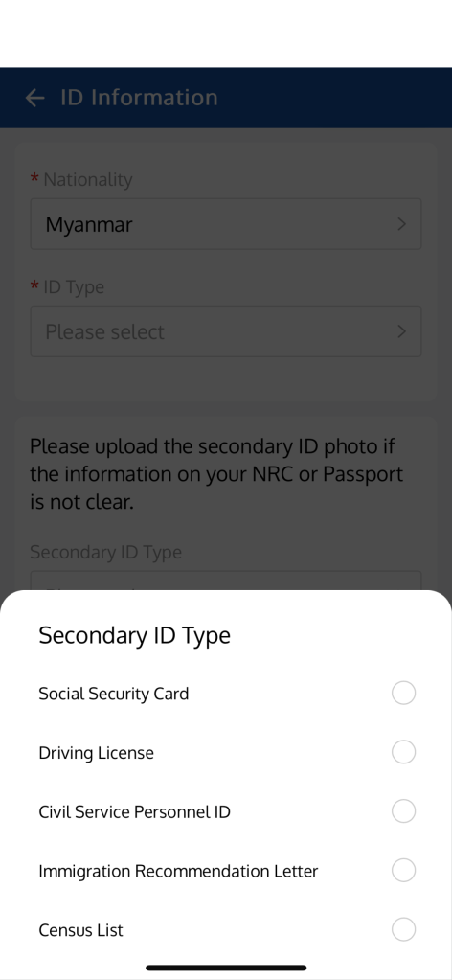Choose Immigration Recommendation Letter option text

pyautogui.click(x=178, y=871)
